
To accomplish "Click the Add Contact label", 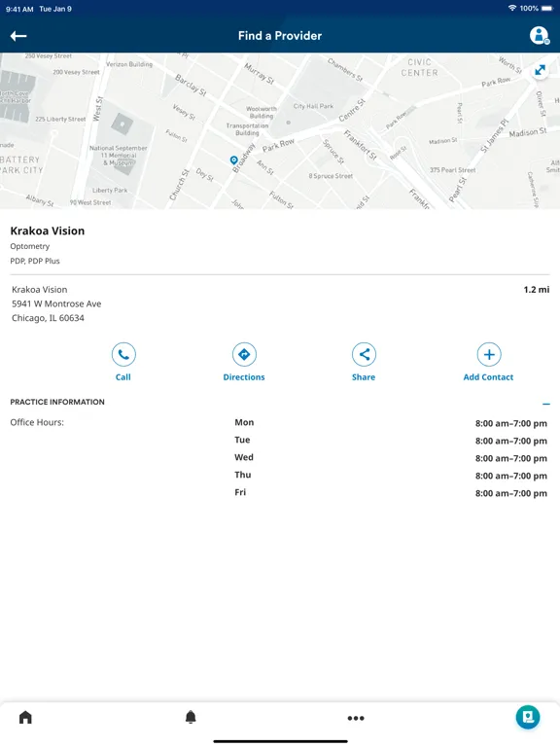I will [x=488, y=376].
